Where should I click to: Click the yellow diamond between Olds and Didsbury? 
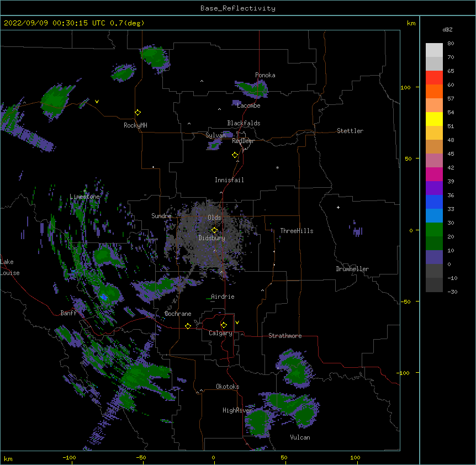click(x=215, y=230)
